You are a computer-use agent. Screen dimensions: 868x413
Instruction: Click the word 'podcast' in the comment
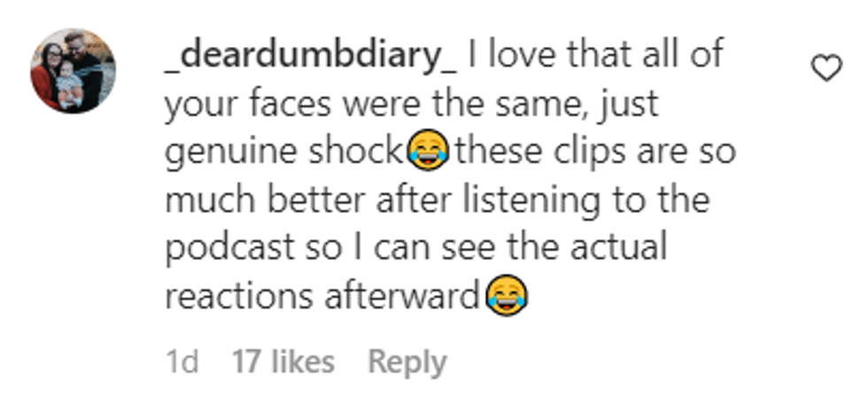click(x=229, y=248)
